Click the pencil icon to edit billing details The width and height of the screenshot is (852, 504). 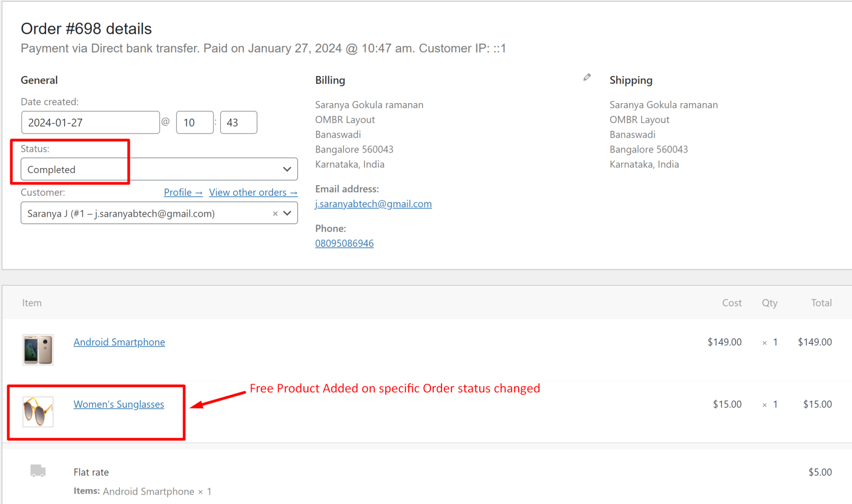[x=587, y=77]
